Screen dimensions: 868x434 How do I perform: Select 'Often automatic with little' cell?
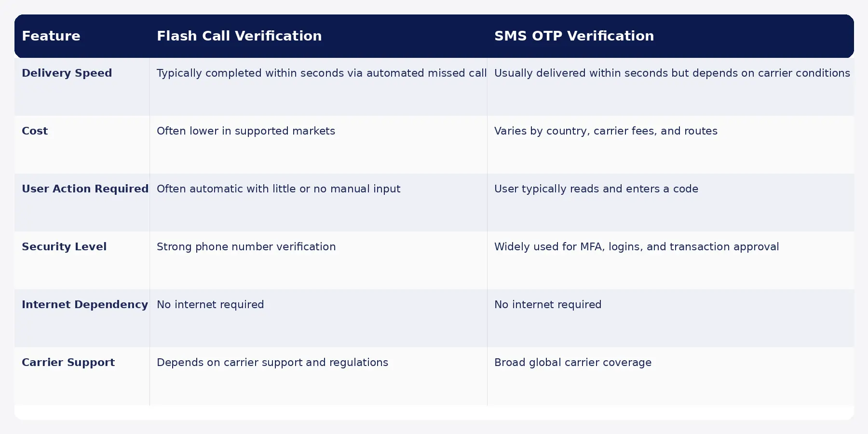click(x=318, y=203)
